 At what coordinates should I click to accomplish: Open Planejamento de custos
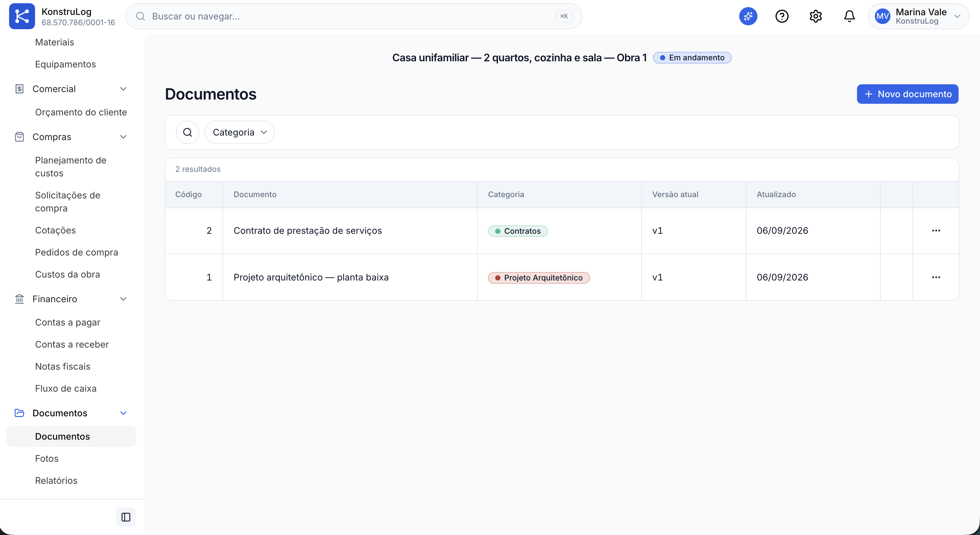click(71, 167)
